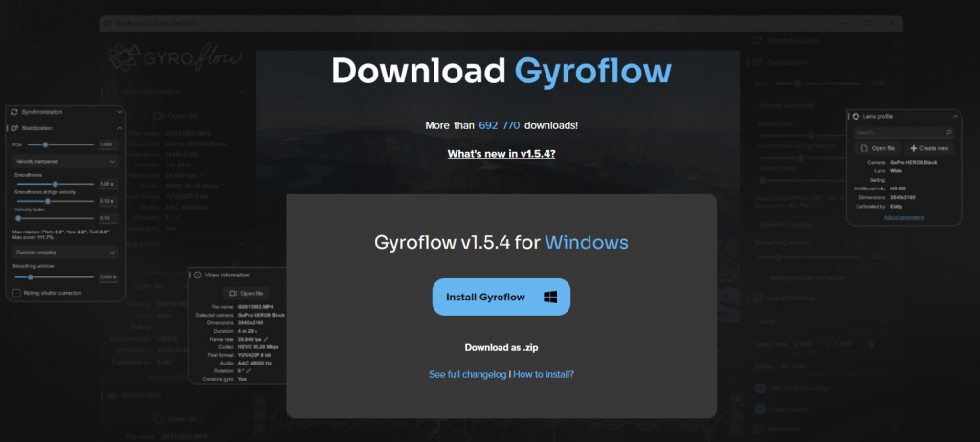Click the Stabilization icon in floating left panel
980x442 pixels.
click(x=14, y=128)
